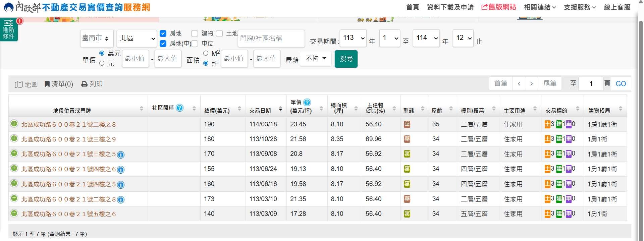Click the help icon beside 單價 column header
The height and width of the screenshot is (241, 644).
(x=307, y=102)
